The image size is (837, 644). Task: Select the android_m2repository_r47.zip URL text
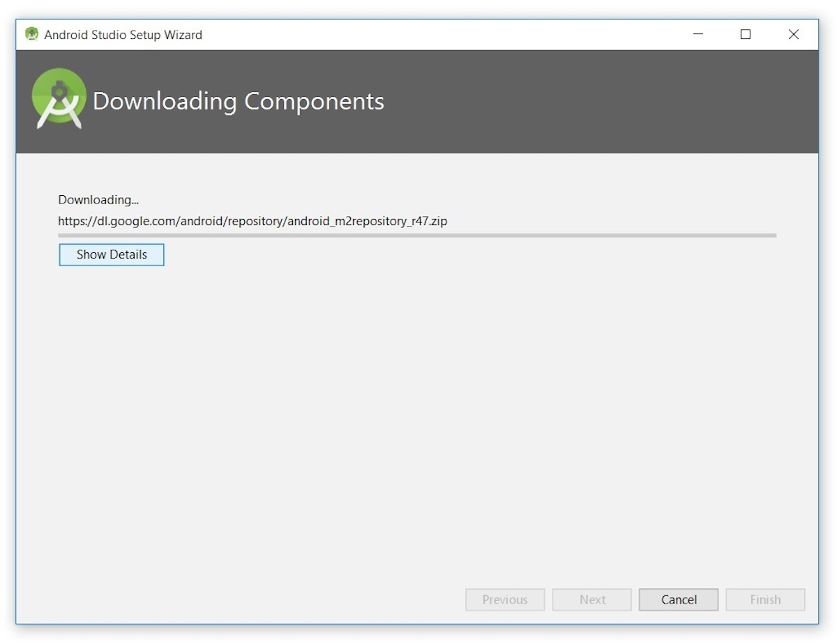click(252, 222)
